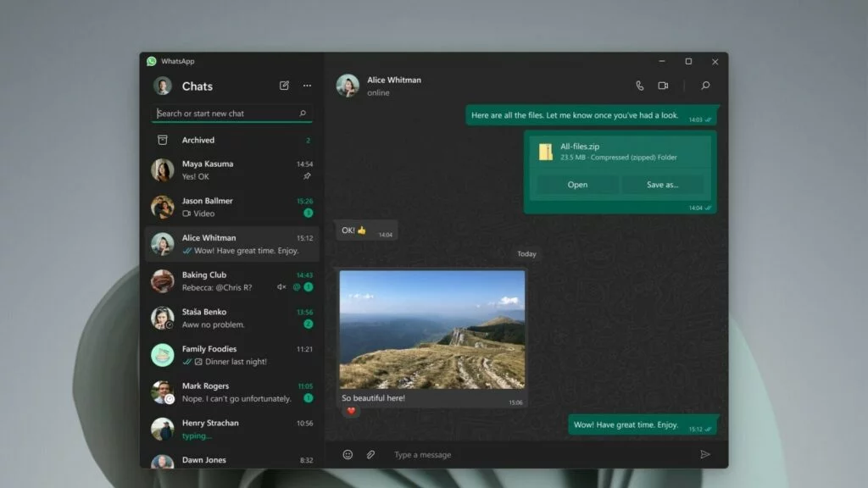Click the WhatsApp logo in title bar
The width and height of the screenshot is (868, 488).
click(x=152, y=61)
